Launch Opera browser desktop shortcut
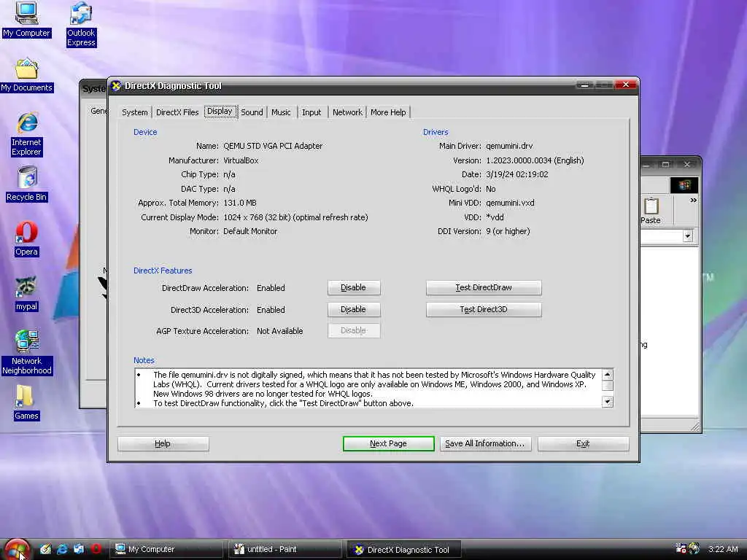This screenshot has width=747, height=560. coord(26,238)
